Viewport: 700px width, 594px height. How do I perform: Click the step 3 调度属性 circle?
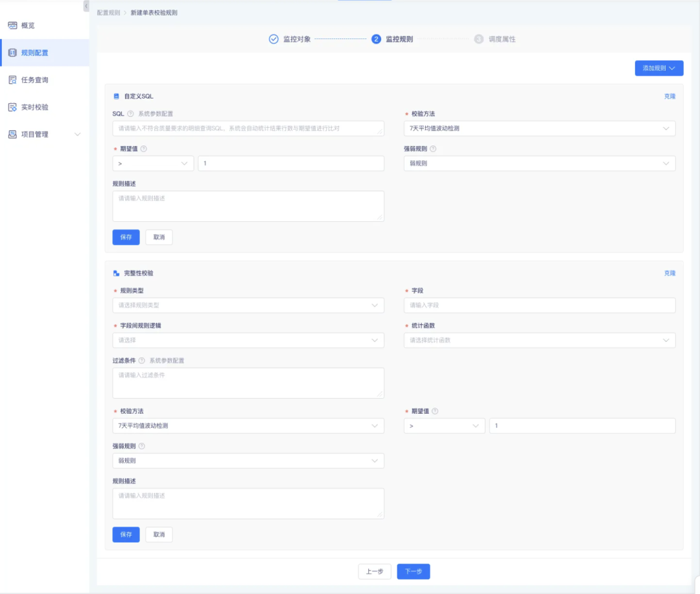click(478, 40)
